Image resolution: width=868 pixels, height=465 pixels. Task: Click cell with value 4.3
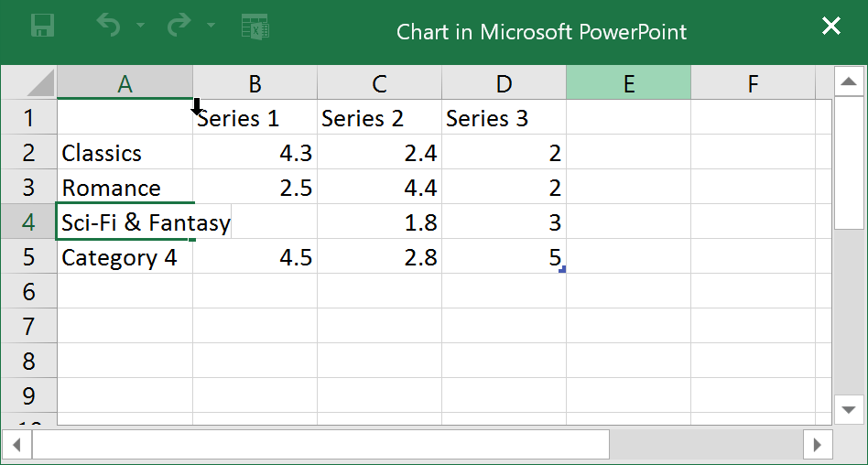(x=255, y=152)
